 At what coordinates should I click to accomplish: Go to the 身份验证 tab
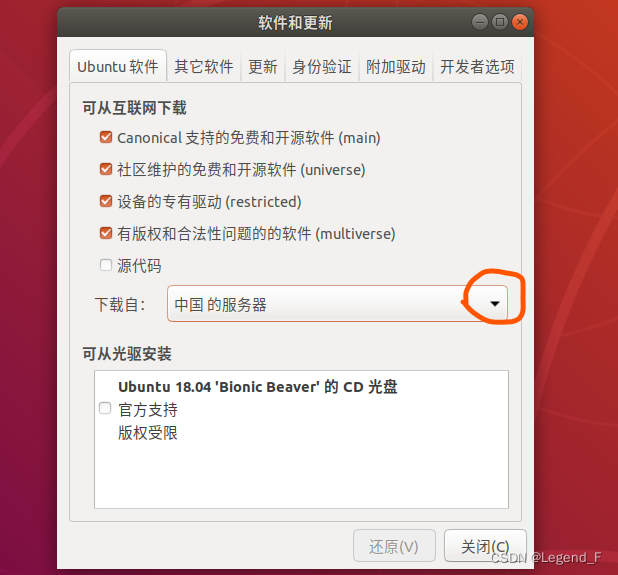click(322, 66)
